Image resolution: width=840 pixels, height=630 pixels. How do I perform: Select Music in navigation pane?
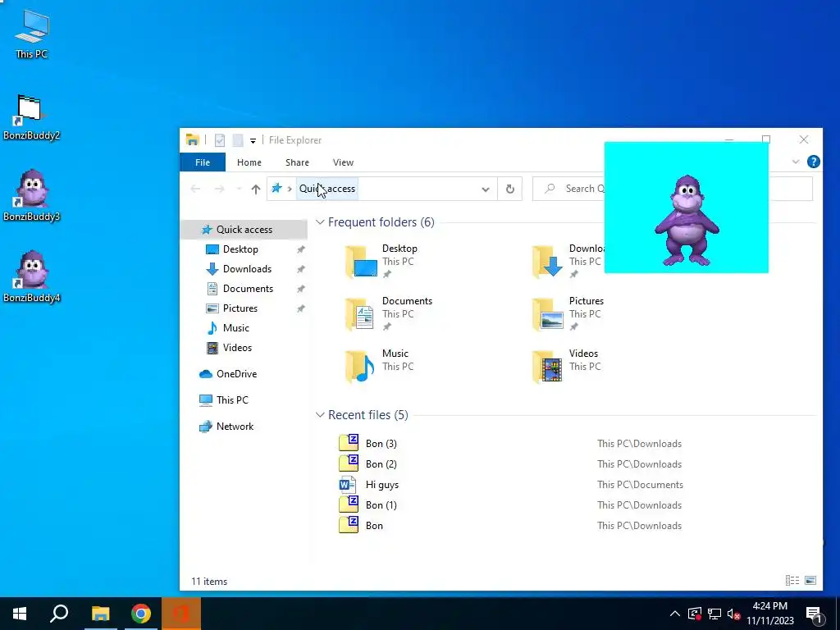pyautogui.click(x=235, y=328)
